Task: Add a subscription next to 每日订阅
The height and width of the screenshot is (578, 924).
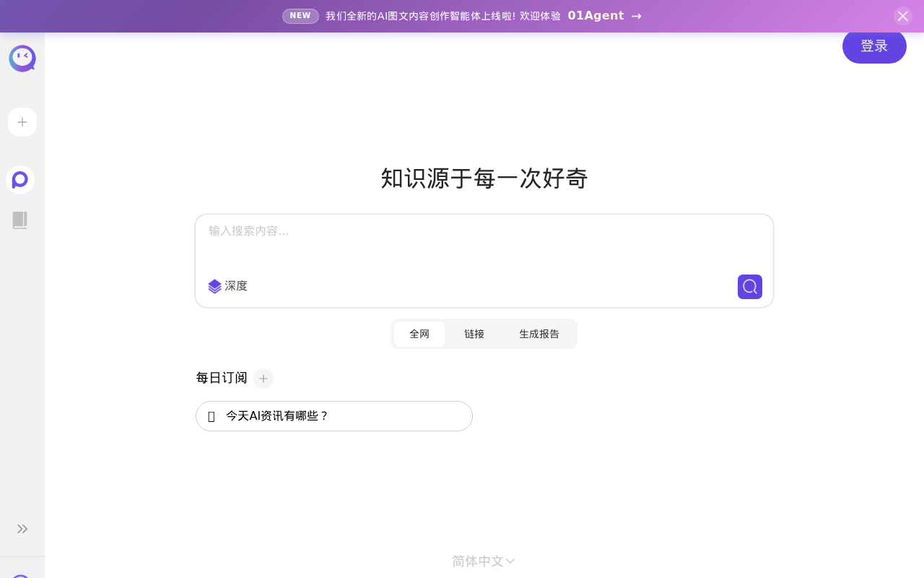Action: [263, 379]
